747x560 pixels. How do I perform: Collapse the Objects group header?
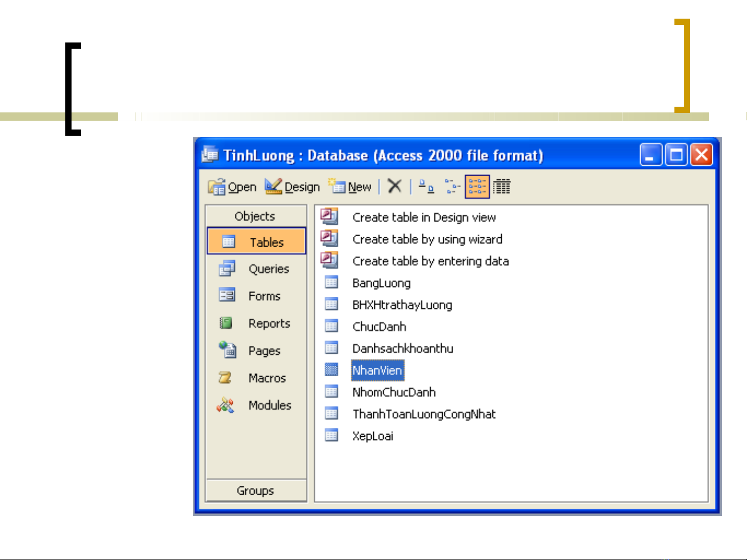(x=256, y=216)
